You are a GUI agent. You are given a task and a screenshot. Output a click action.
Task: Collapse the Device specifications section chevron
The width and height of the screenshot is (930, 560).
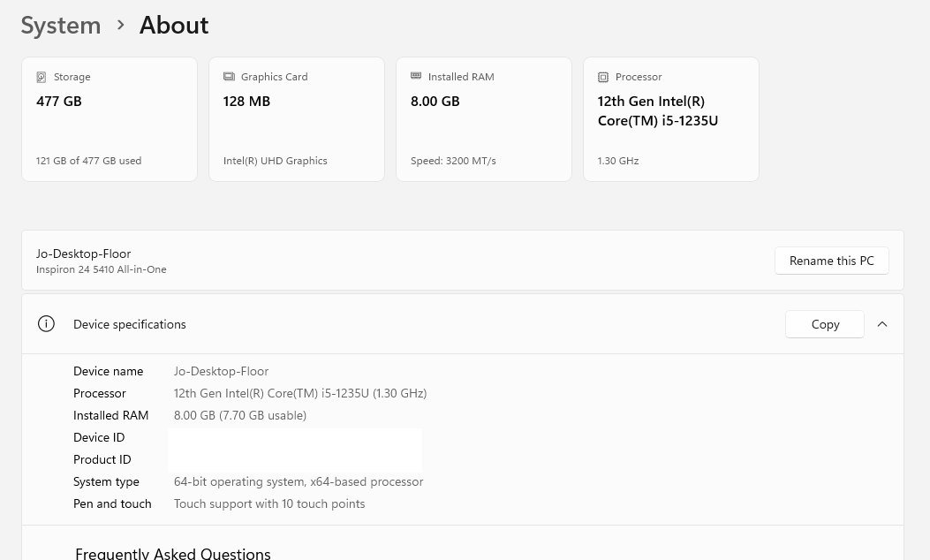(x=882, y=324)
